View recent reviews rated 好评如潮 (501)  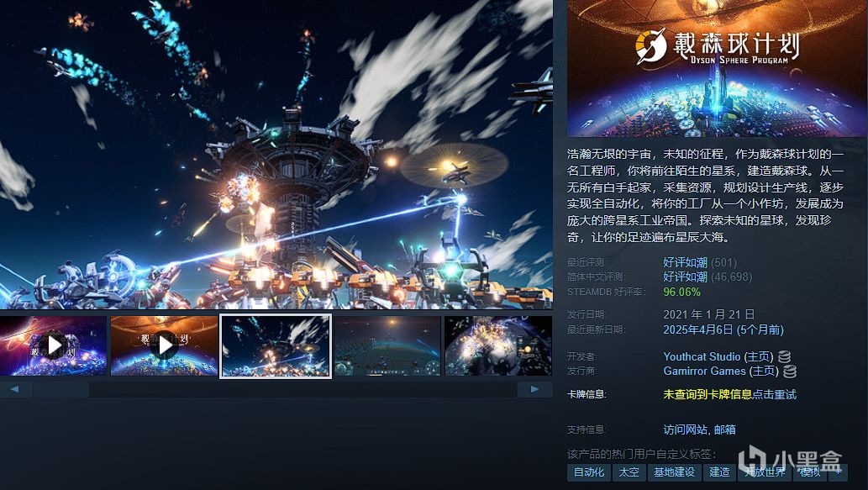[x=700, y=262]
